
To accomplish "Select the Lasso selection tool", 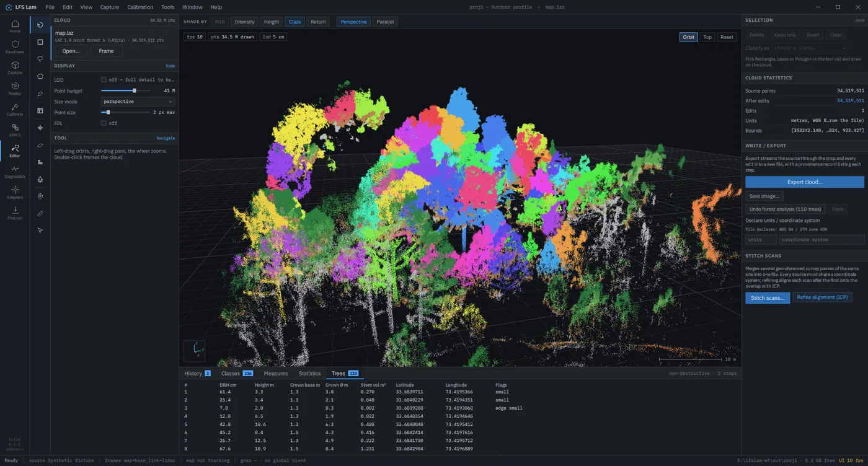I will [x=40, y=59].
